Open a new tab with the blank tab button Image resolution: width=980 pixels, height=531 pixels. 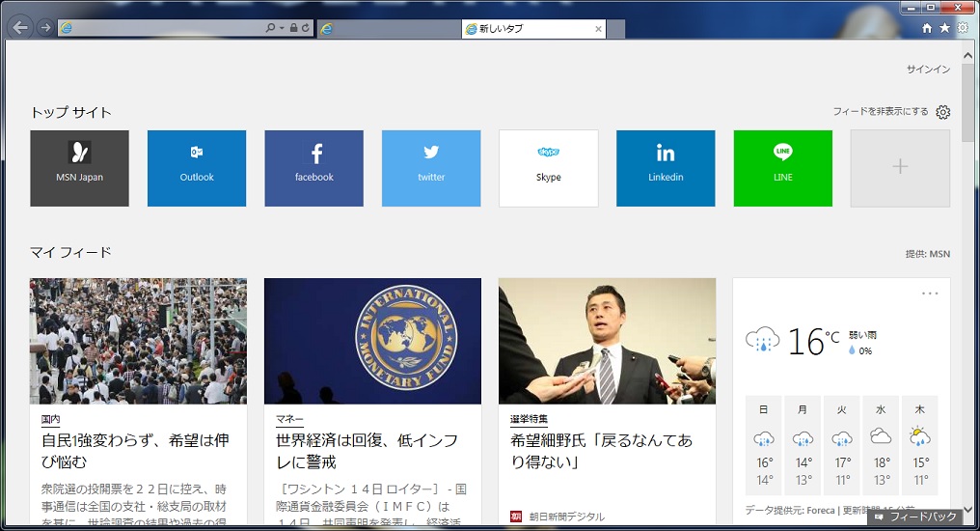point(615,29)
